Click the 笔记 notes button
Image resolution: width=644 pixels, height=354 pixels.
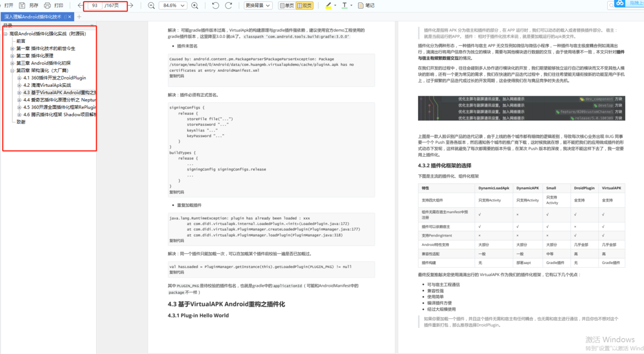coord(366,5)
